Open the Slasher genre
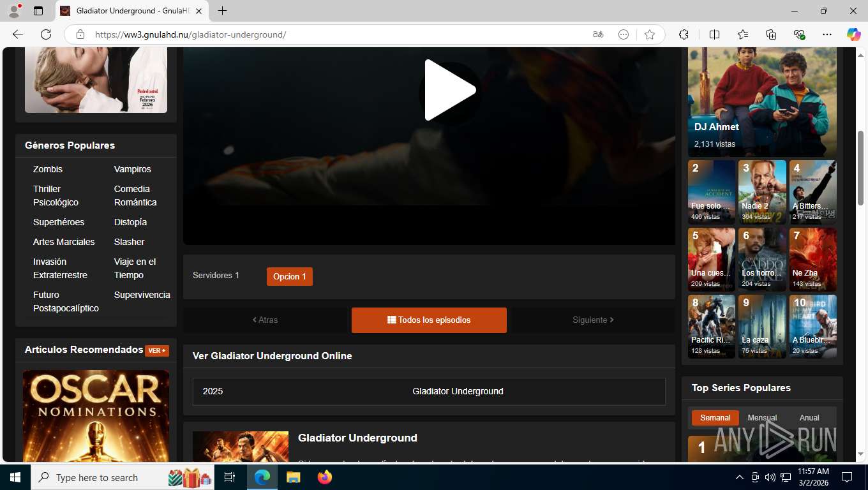Viewport: 868px width, 490px height. click(130, 242)
